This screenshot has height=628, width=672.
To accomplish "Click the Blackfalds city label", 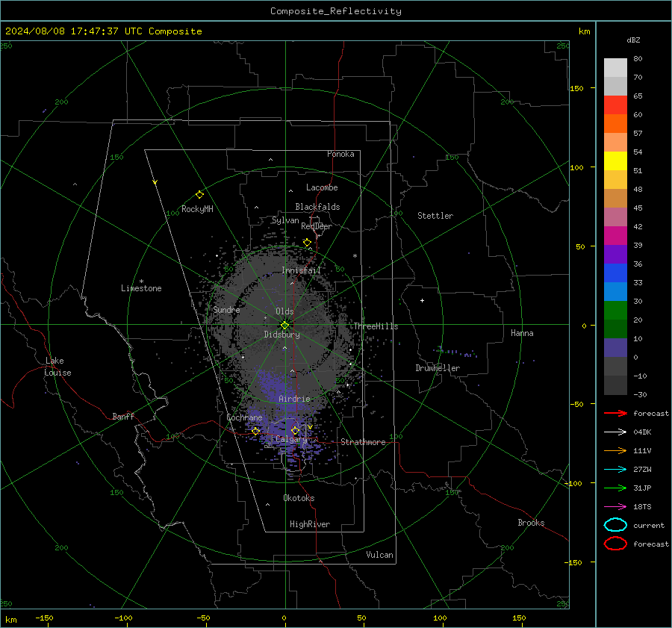I will pos(317,207).
